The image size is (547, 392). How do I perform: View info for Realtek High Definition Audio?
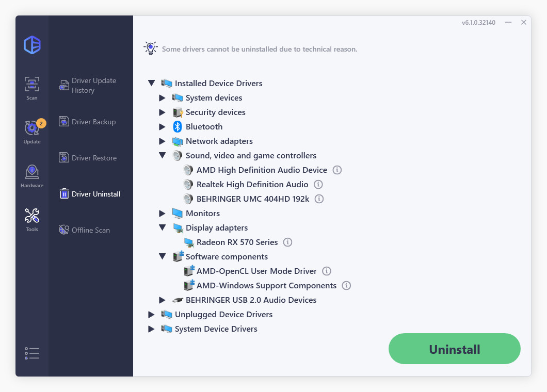tap(318, 184)
